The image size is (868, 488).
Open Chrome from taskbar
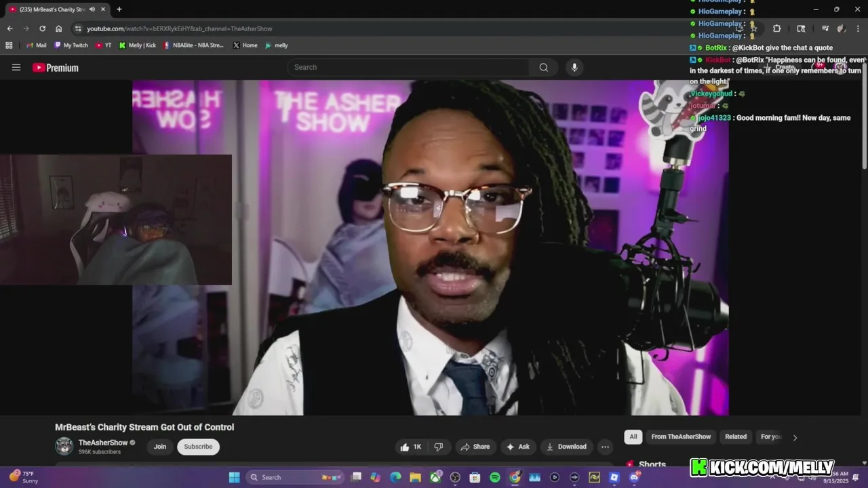point(515,477)
